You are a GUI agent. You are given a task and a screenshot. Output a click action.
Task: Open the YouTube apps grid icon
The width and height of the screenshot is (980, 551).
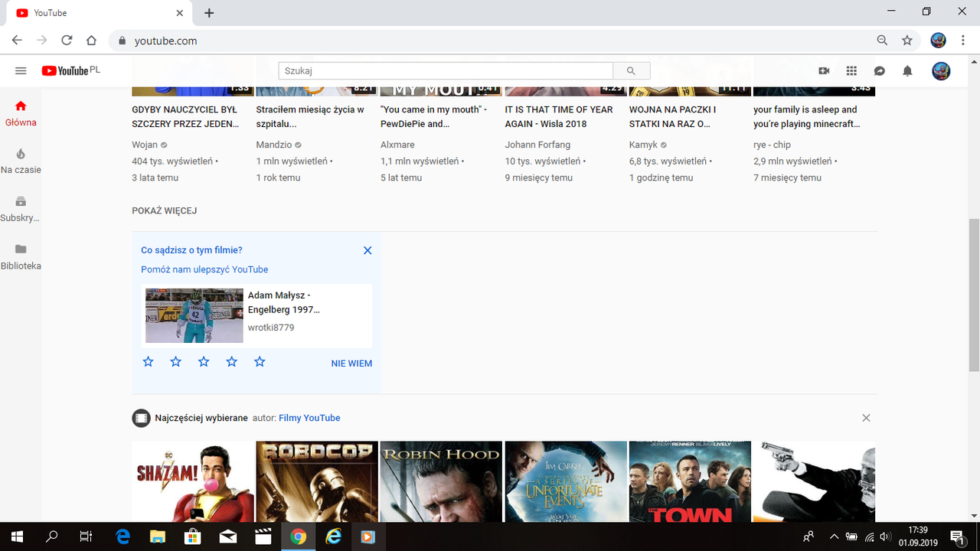[851, 70]
